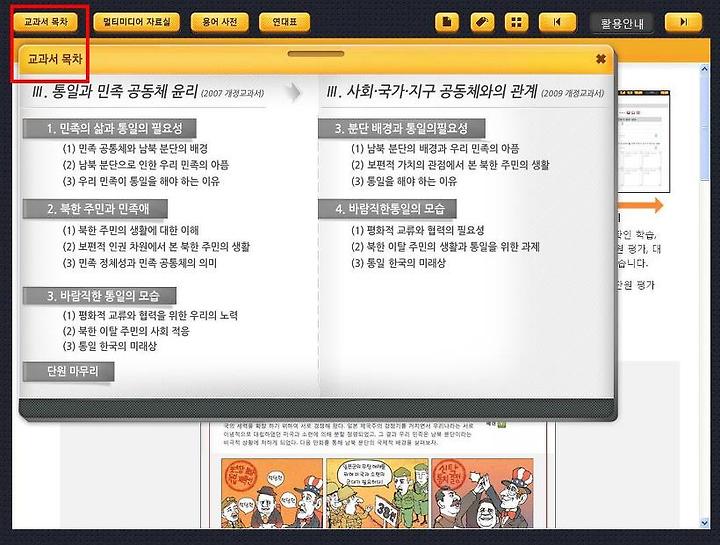720x545 pixels.
Task: Open (2) 보편적 가치의 관점에서 본 북한 주민의 생활
Action: coord(450,165)
